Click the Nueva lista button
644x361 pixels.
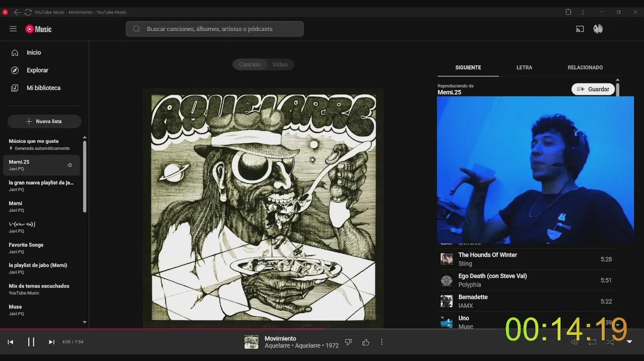pyautogui.click(x=44, y=121)
